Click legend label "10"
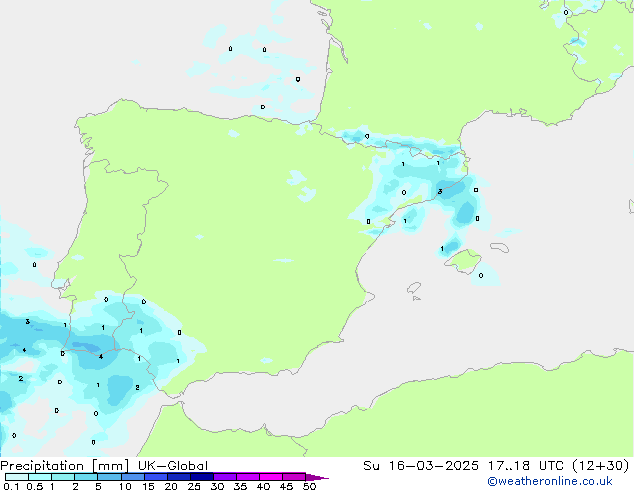Image resolution: width=634 pixels, height=490 pixels. [x=125, y=486]
